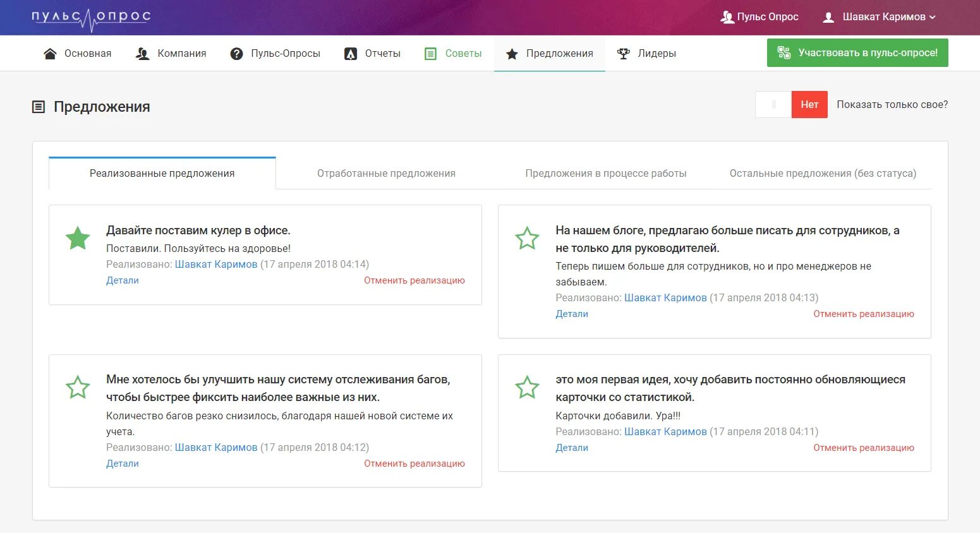Click the bug tracking suggestion title text

click(x=278, y=388)
